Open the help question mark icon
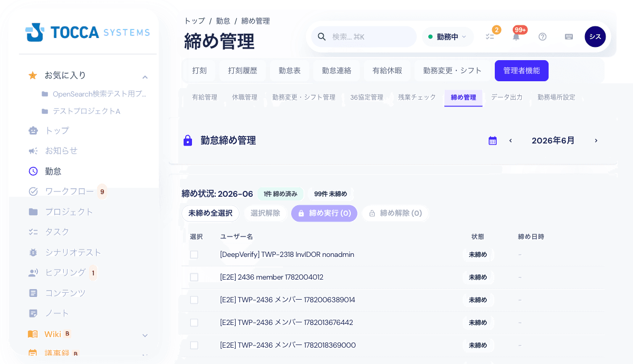 click(542, 37)
